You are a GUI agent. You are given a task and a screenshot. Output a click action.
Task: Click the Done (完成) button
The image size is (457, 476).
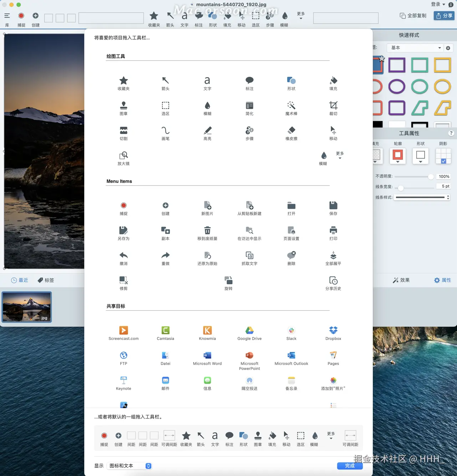coord(350,466)
